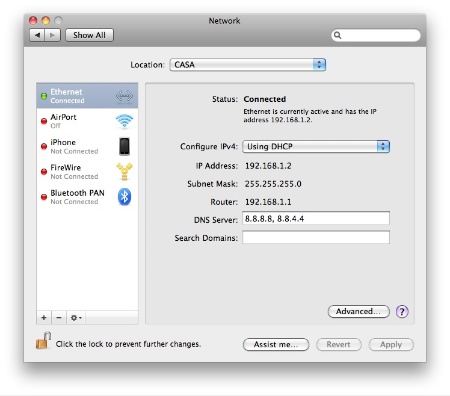Viewport: 450px width, 396px height.
Task: Remove selected service with minus button
Action: pos(59,318)
